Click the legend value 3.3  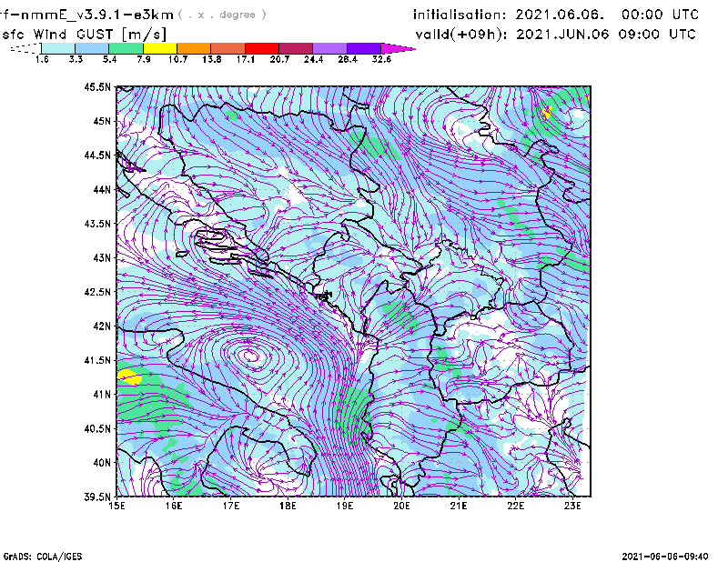[76, 59]
